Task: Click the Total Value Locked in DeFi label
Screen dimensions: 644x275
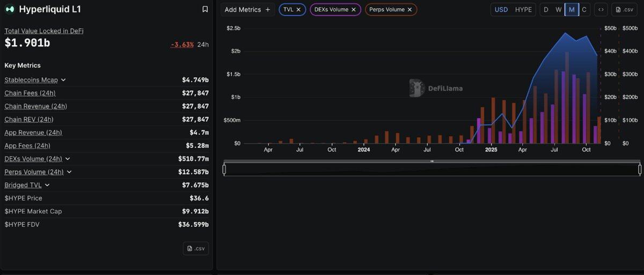Action: [44, 31]
